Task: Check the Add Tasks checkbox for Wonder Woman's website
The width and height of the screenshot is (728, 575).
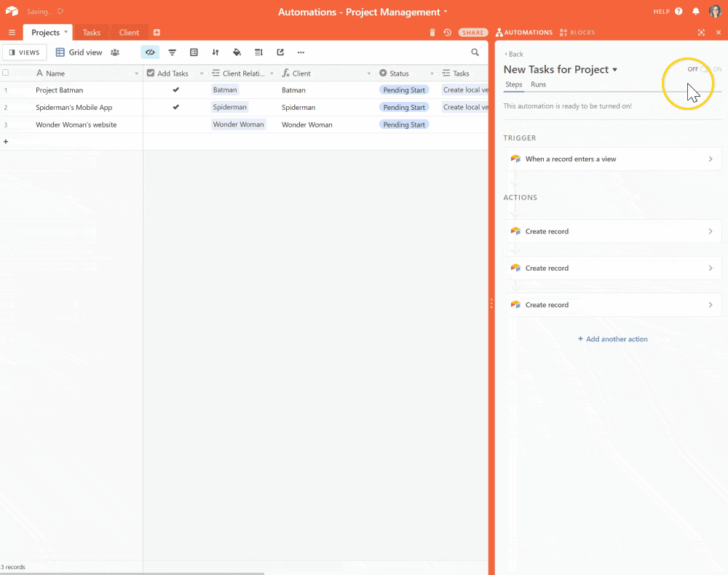Action: point(175,124)
